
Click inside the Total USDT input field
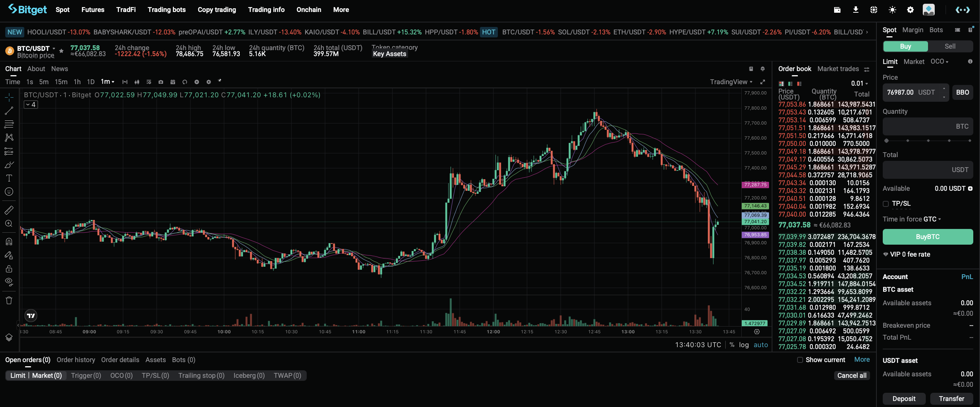pos(928,170)
